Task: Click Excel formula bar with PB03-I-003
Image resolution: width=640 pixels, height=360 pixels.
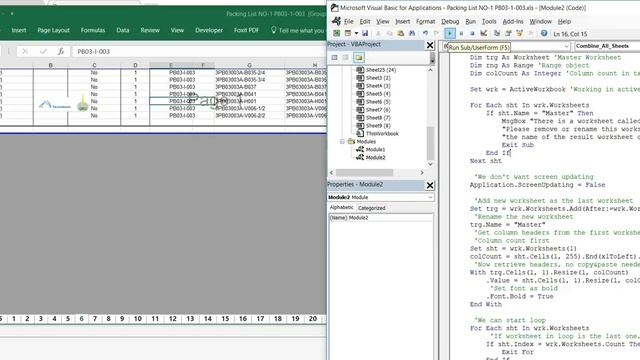Action: pyautogui.click(x=199, y=51)
